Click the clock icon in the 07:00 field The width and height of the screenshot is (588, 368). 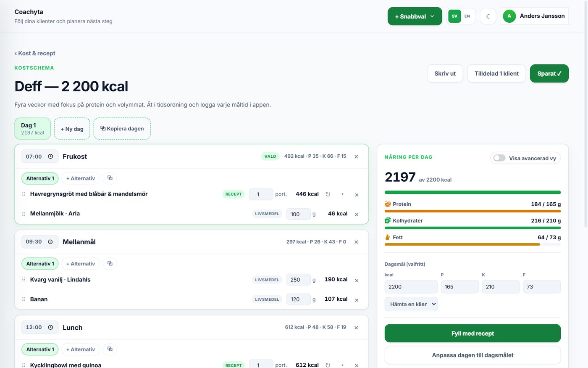(x=50, y=156)
